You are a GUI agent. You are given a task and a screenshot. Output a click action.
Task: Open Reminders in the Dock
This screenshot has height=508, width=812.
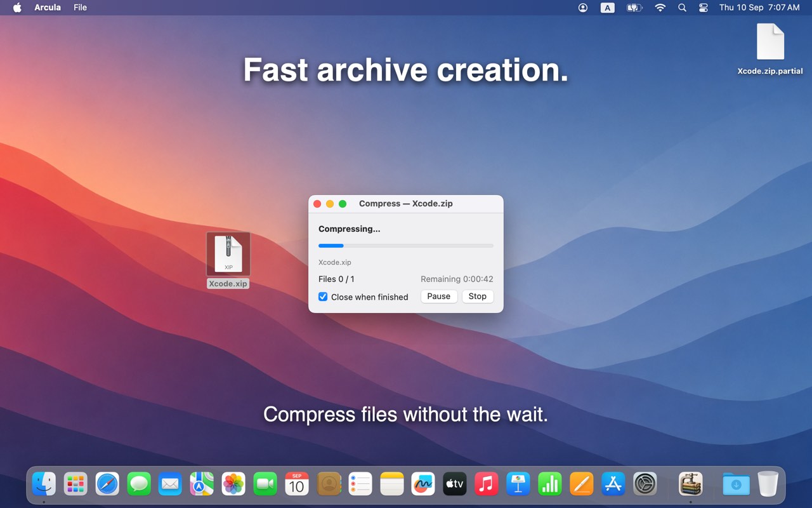point(360,485)
